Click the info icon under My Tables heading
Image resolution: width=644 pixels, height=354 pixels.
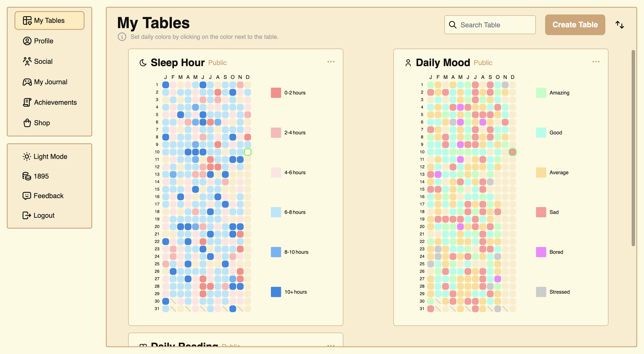click(x=122, y=37)
